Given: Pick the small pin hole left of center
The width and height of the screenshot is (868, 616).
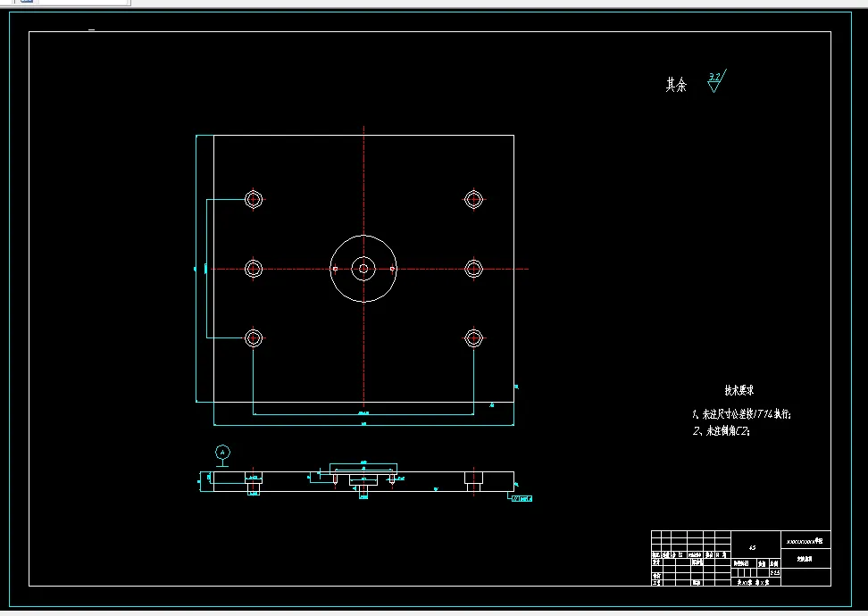Looking at the screenshot, I should (x=335, y=269).
